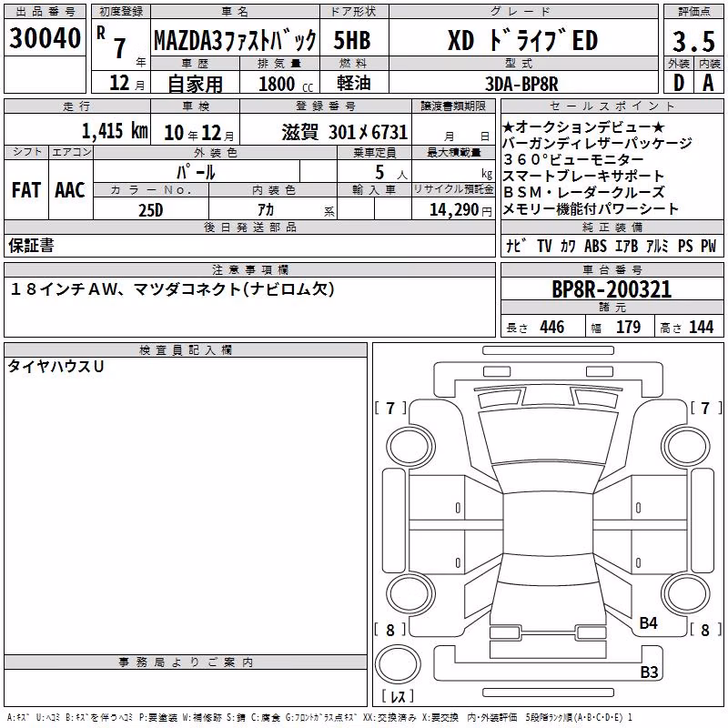The width and height of the screenshot is (728, 728).
Task: Select note about 18インチAW マツダコネクト
Action: [172, 289]
